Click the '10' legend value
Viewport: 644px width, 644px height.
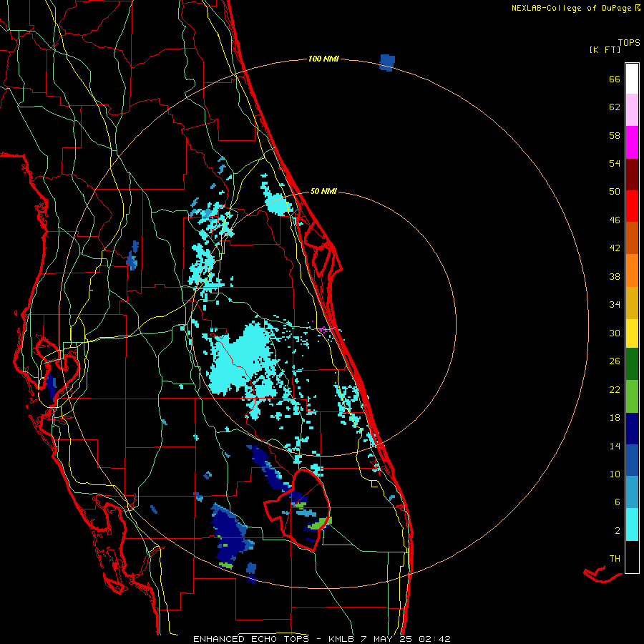[x=615, y=474]
